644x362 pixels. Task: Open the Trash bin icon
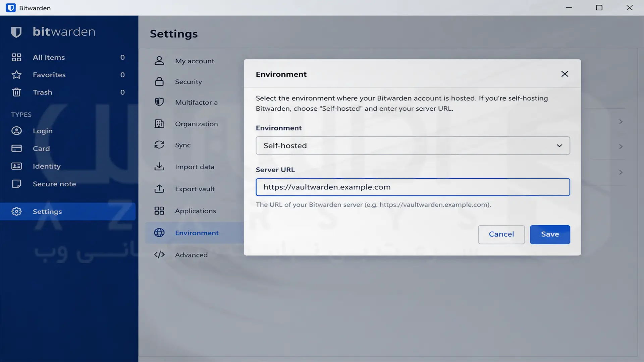16,92
